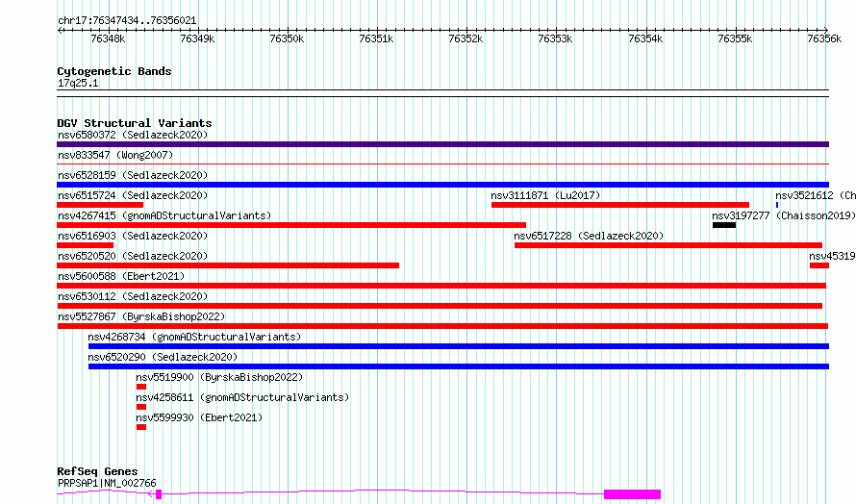Image resolution: width=856 pixels, height=504 pixels.
Task: Select variant label nsv6528159 (Sedlazeck2020)
Action: coord(133,175)
